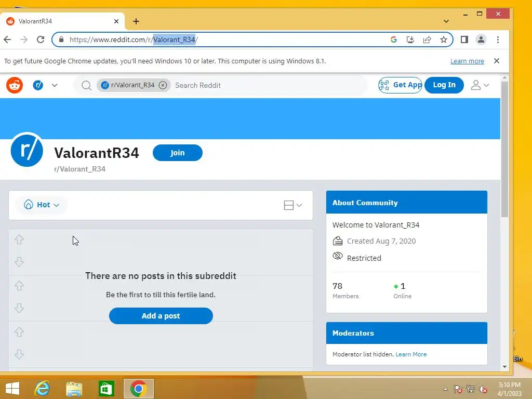
Task: Open the Action Center flag icon
Action: [x=458, y=389]
